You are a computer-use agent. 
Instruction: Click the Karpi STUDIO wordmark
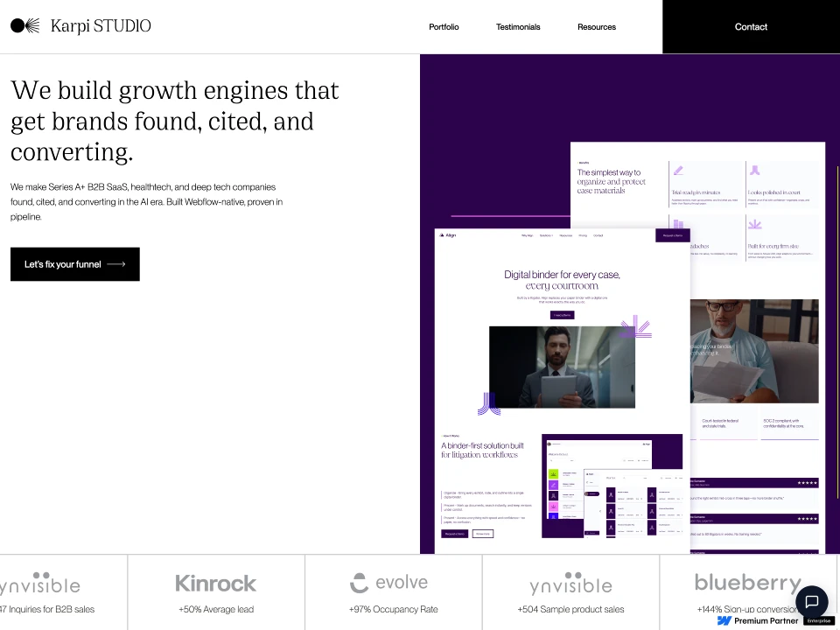[101, 26]
